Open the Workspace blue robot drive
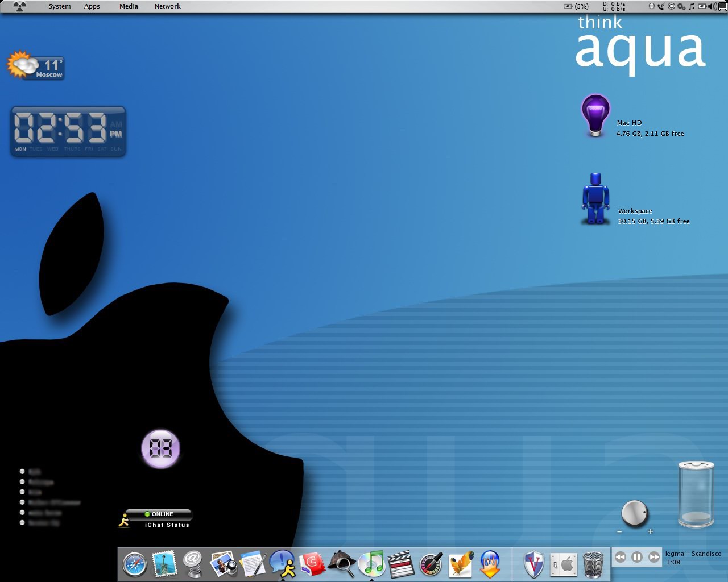The height and width of the screenshot is (582, 728). pos(595,199)
